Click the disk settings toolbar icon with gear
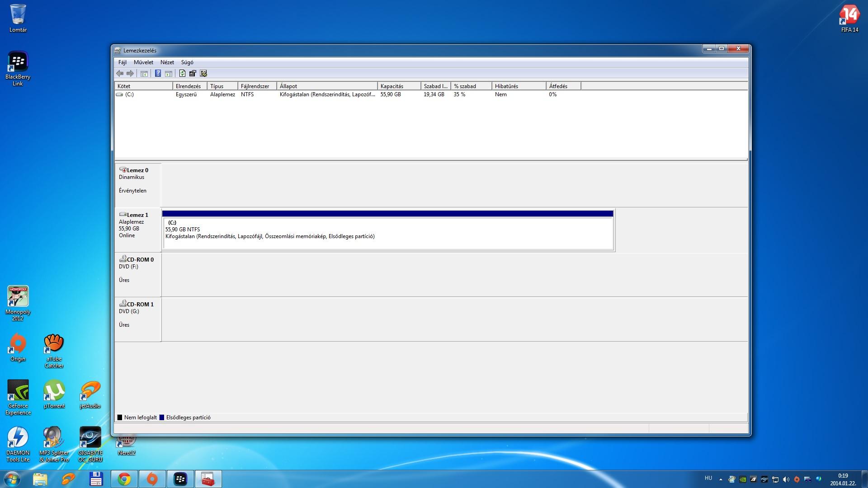Image resolution: width=868 pixels, height=488 pixels. tap(203, 73)
